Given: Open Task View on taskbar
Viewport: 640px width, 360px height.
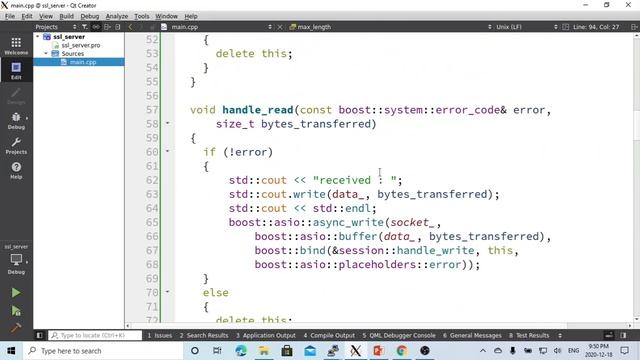Looking at the screenshot, I should (x=218, y=351).
